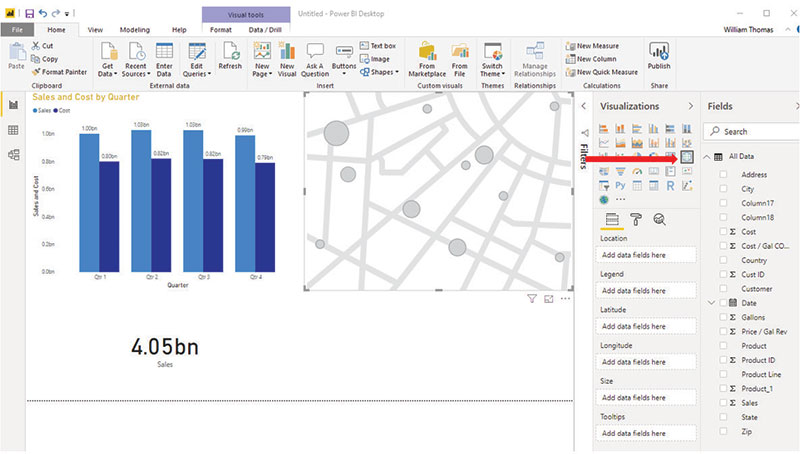Collapse the All Data table
The height and width of the screenshot is (454, 800).
(707, 157)
